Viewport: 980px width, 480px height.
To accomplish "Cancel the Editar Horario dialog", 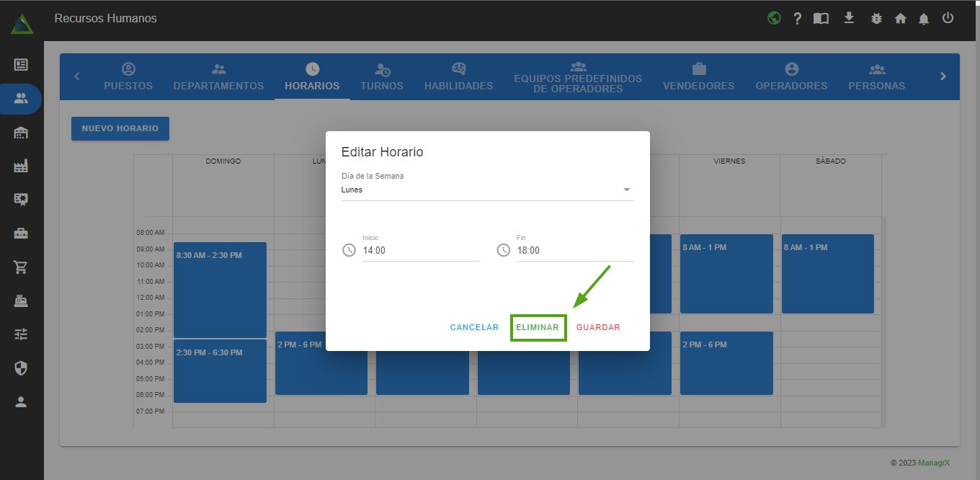I will click(474, 327).
